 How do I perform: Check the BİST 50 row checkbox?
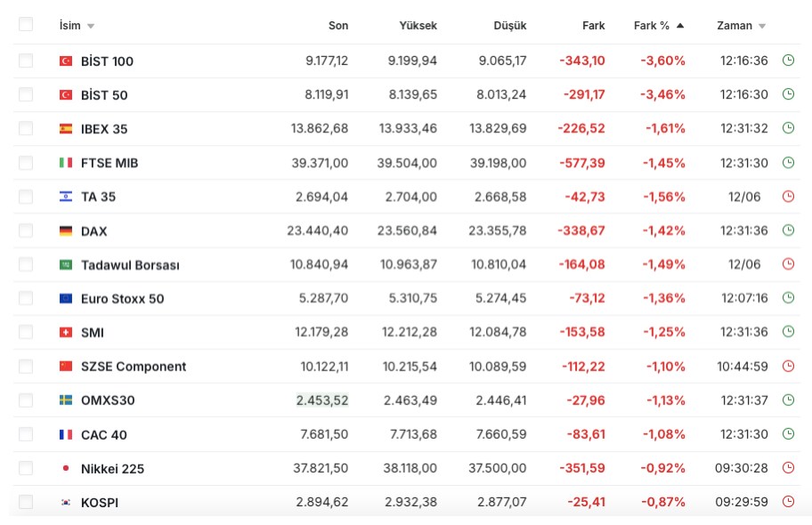[x=25, y=94]
